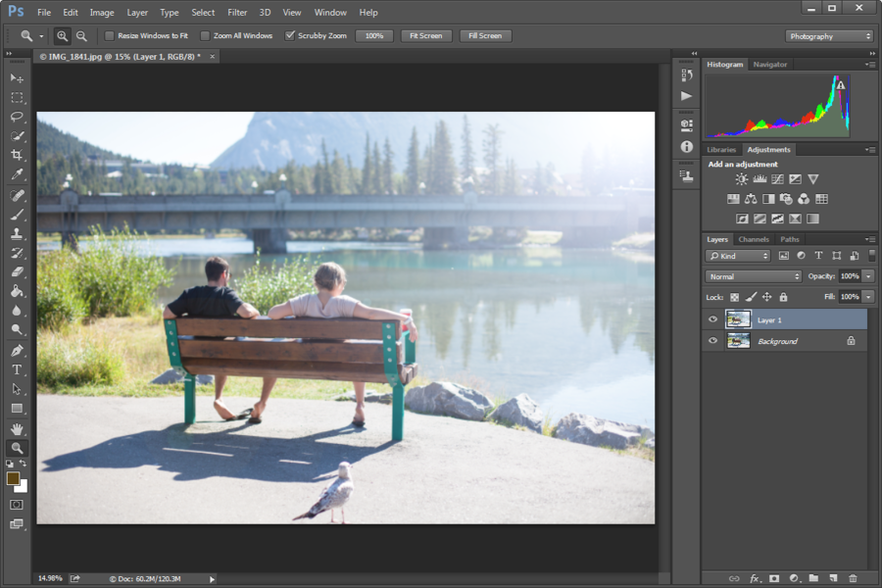Create a new layer from Layers panel

tap(833, 578)
